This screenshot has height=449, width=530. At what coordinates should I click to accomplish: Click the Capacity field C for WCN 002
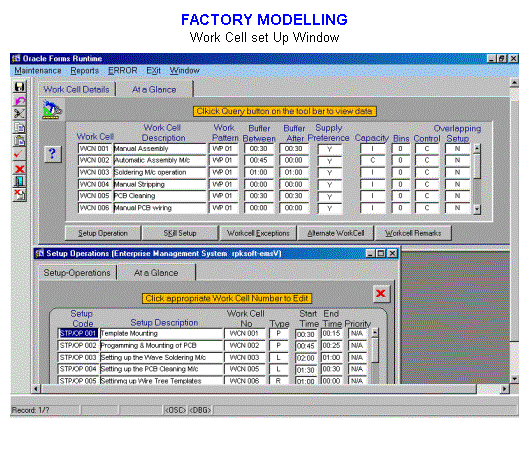click(372, 160)
